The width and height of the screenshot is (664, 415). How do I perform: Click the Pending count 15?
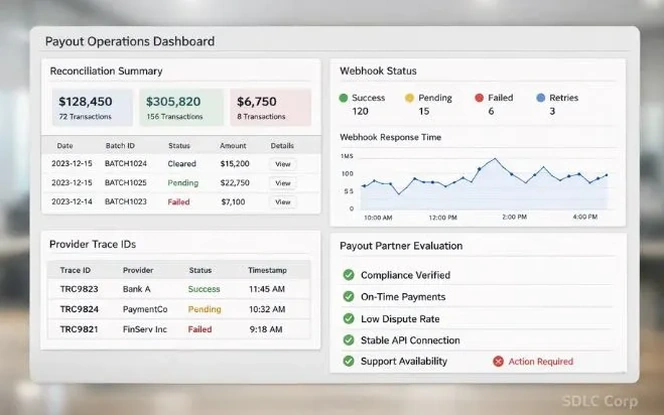click(424, 111)
